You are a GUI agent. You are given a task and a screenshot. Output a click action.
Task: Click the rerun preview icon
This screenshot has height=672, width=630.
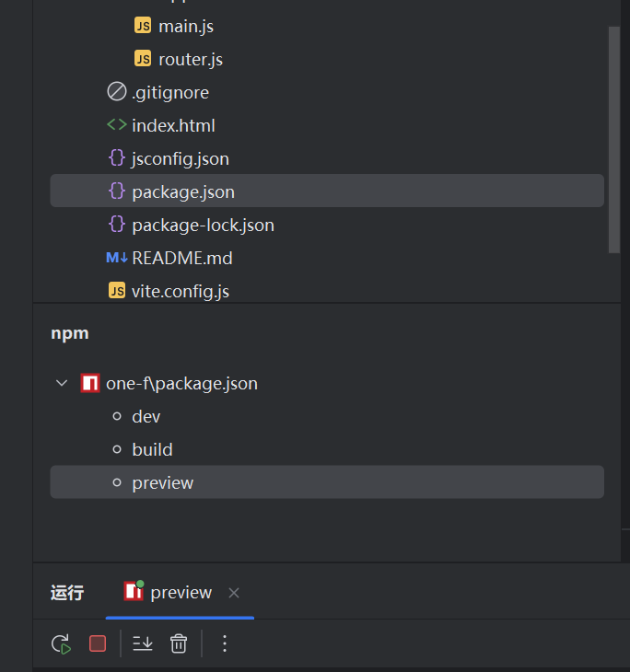pyautogui.click(x=62, y=644)
